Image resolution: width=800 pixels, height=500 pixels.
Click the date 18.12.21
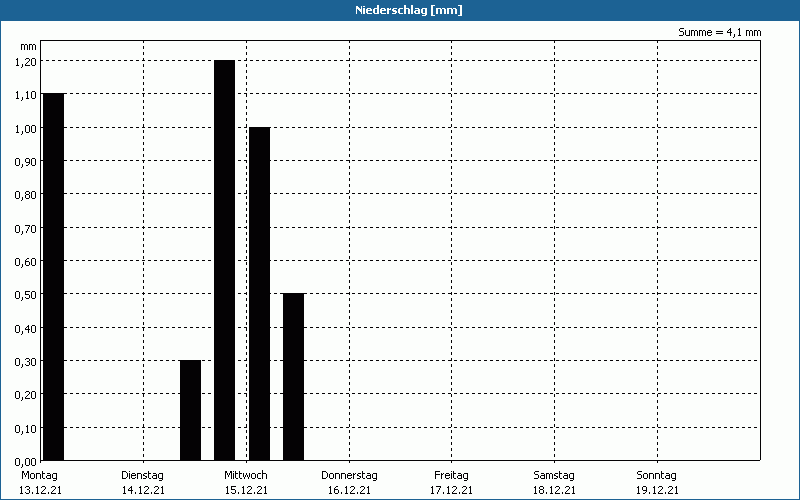pyautogui.click(x=554, y=490)
